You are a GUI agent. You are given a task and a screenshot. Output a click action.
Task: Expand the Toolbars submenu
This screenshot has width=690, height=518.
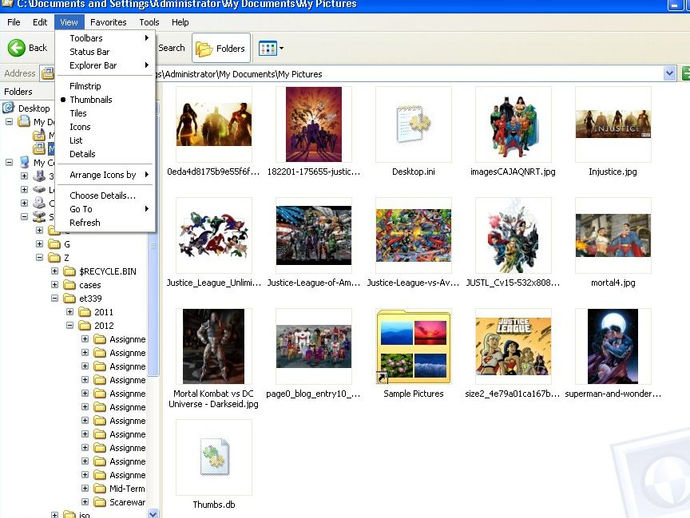point(106,38)
